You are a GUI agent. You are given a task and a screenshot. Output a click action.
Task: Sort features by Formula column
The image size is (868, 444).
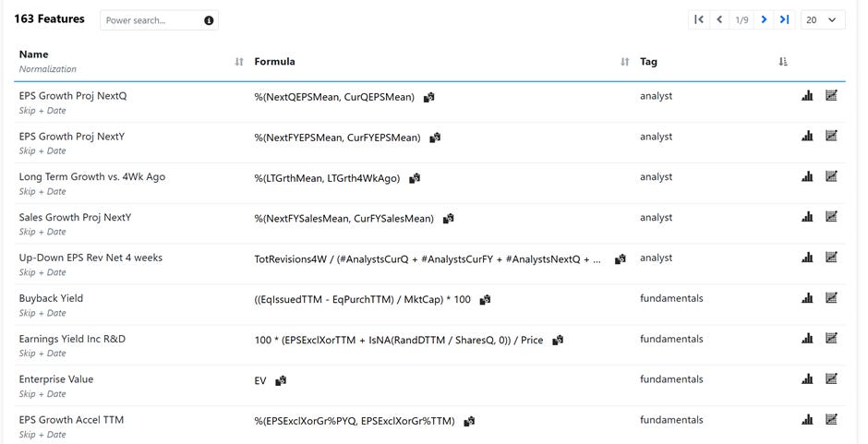(624, 62)
